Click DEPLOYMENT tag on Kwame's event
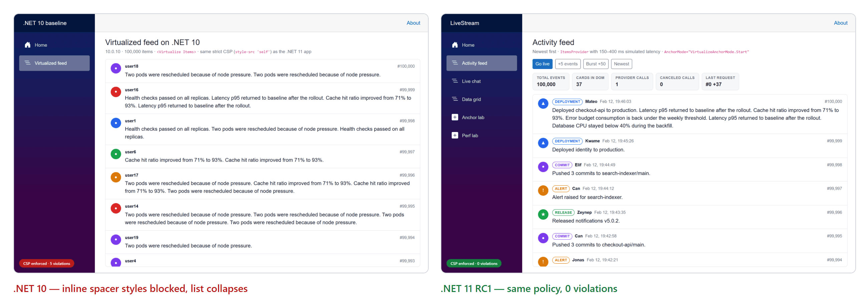Image resolution: width=868 pixels, height=308 pixels. [567, 141]
